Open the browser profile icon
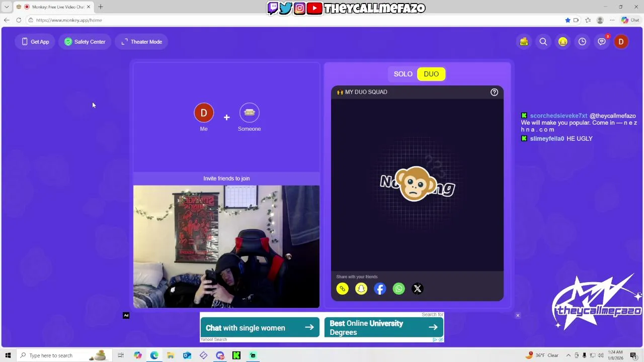This screenshot has height=362, width=644. [600, 20]
